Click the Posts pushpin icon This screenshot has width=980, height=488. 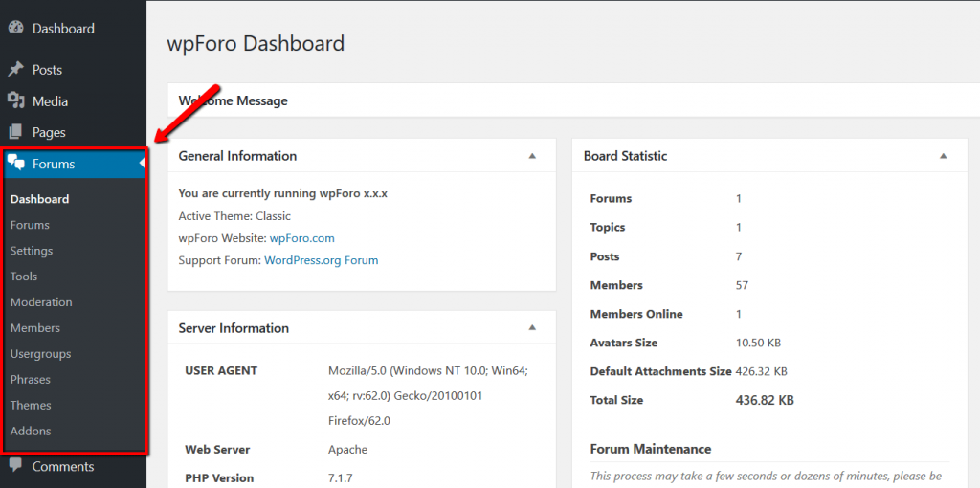[x=15, y=69]
